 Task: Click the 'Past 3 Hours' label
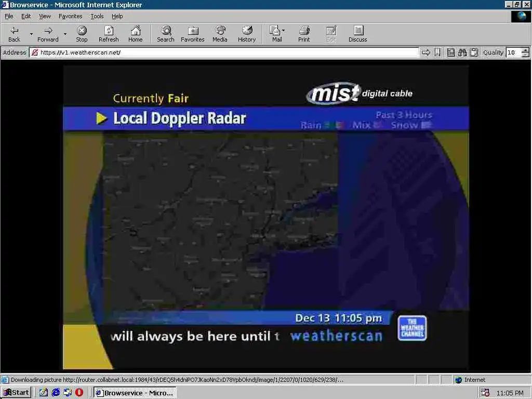pos(404,115)
